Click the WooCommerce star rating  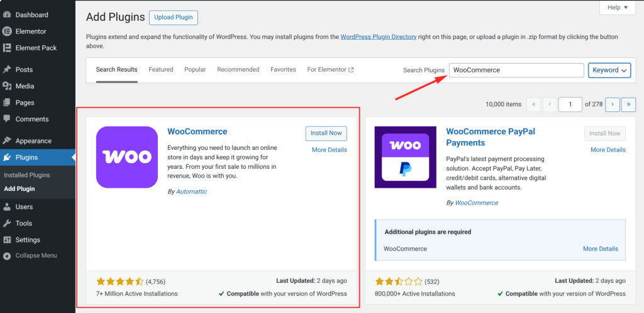point(120,282)
